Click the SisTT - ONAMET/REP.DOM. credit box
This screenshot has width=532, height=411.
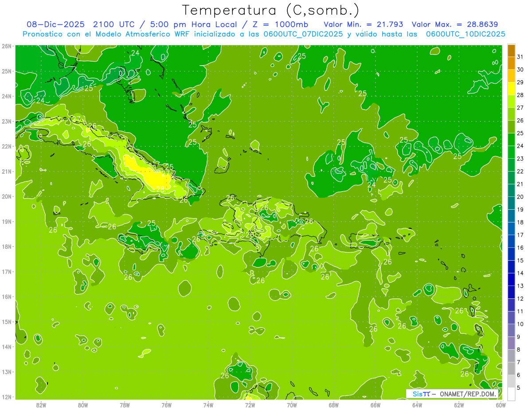[x=452, y=394]
